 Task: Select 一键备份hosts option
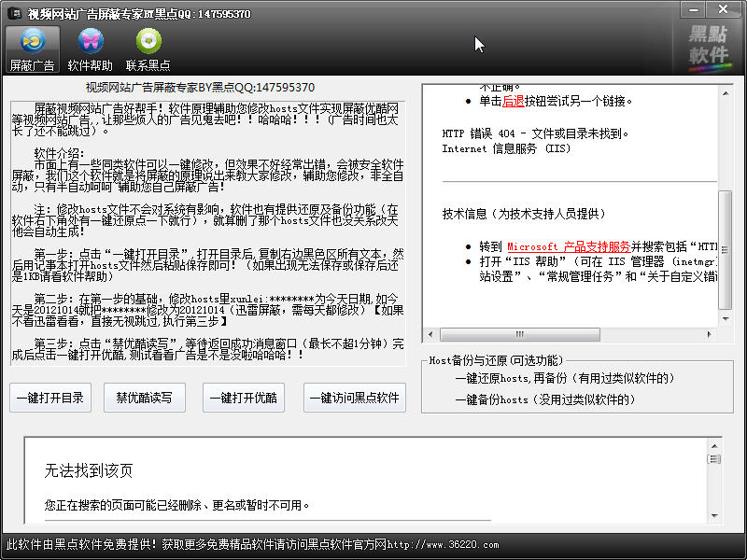point(545,399)
